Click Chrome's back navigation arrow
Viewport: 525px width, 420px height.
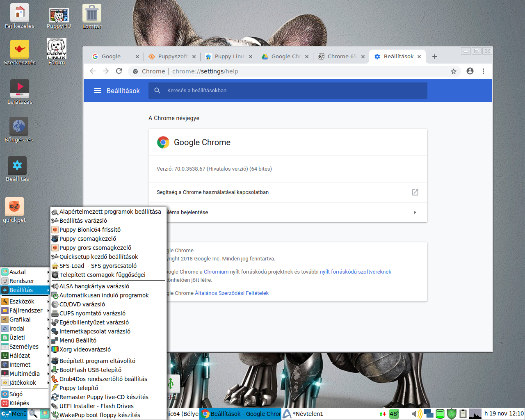tap(93, 71)
